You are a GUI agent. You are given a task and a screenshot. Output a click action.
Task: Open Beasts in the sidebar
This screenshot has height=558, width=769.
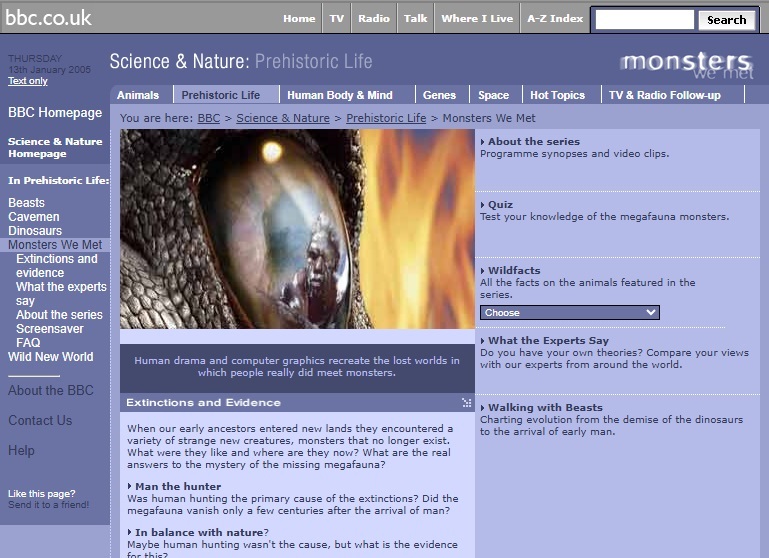(x=26, y=203)
